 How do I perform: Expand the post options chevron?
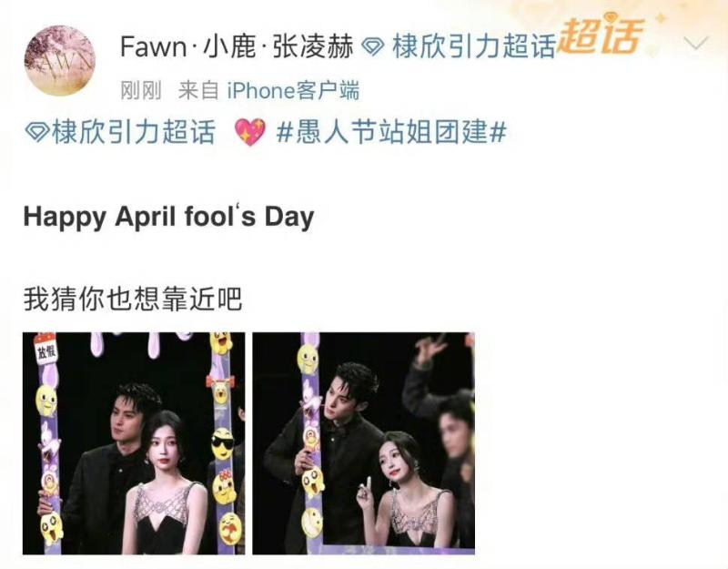tap(696, 44)
